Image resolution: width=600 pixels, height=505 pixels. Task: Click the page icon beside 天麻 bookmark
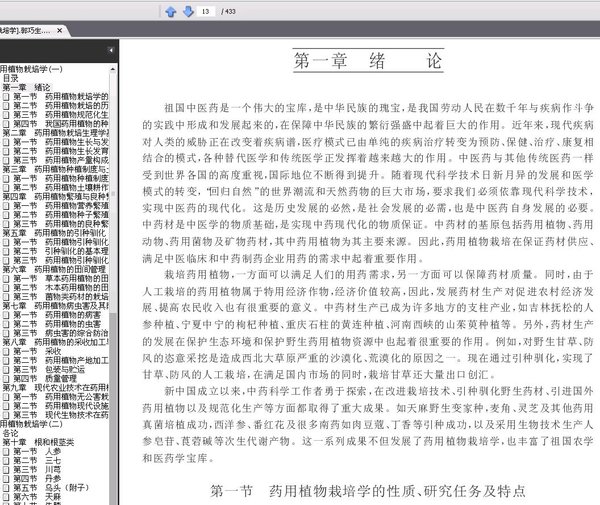click(6, 497)
